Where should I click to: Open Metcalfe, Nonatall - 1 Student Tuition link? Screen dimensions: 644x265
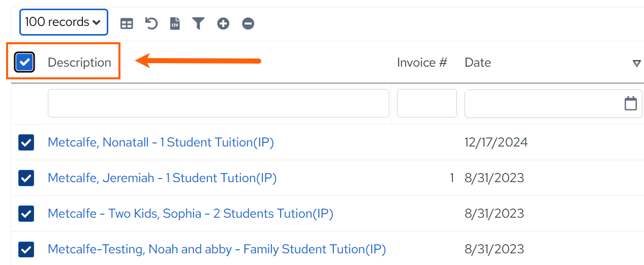pyautogui.click(x=161, y=142)
